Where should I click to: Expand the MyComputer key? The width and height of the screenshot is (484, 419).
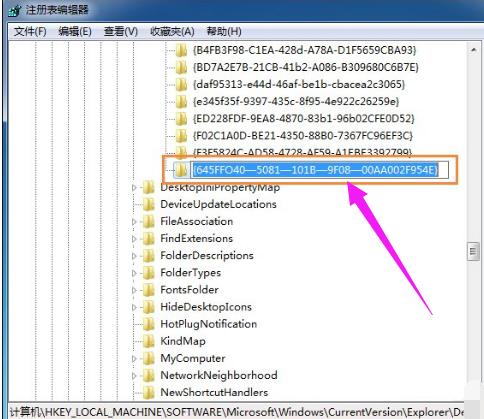pos(134,359)
